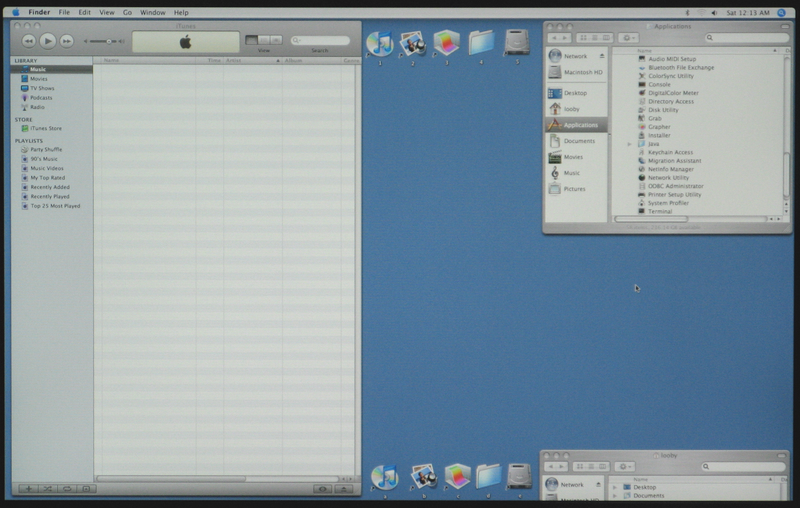Click desktop iPhoto icon labeled b
Viewport: 800px width, 508px height.
coord(423,477)
